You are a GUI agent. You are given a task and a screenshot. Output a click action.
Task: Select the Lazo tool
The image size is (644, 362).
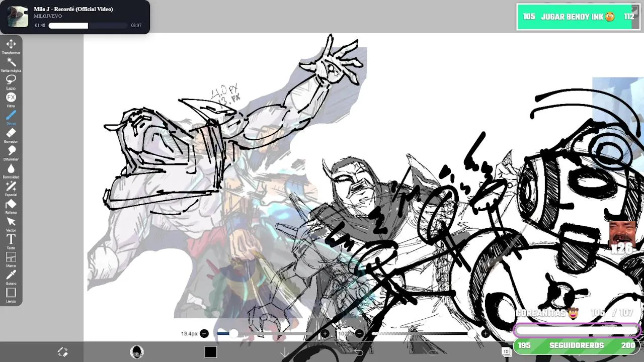click(11, 82)
